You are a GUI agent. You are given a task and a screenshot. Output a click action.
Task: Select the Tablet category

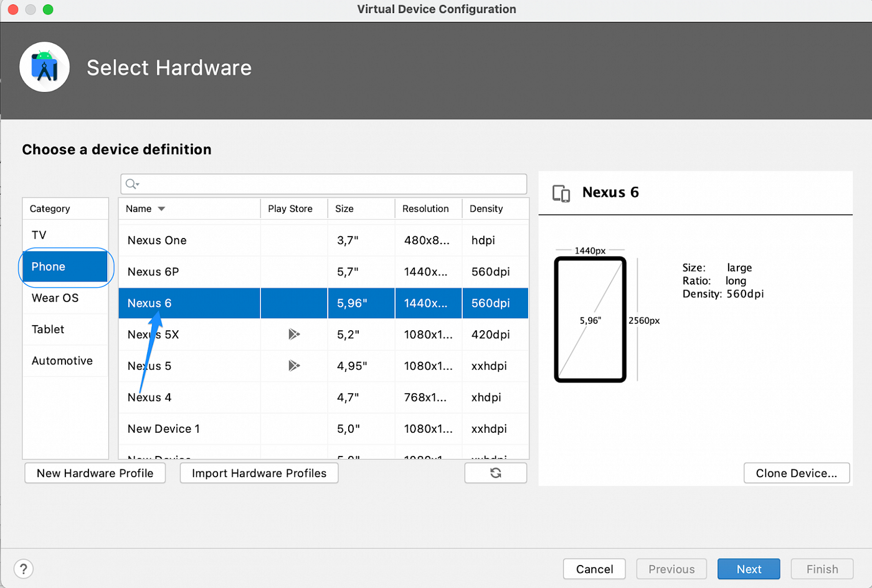[65, 330]
